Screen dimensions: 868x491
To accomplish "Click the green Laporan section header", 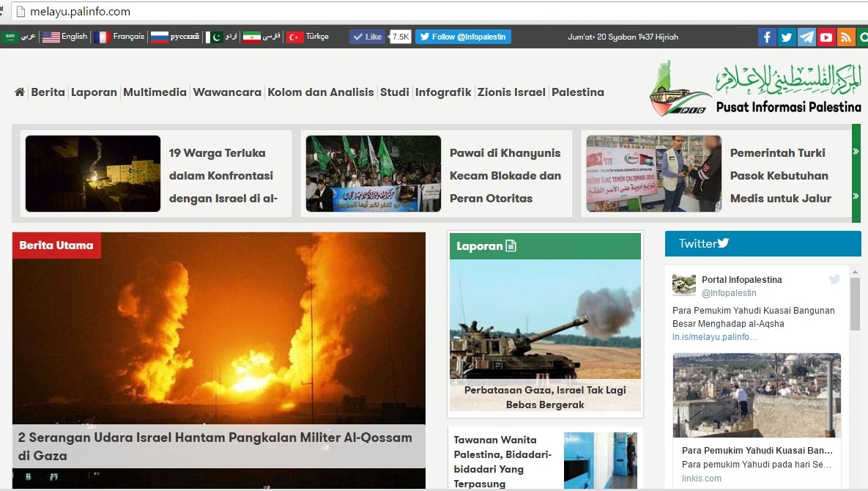I will (545, 246).
